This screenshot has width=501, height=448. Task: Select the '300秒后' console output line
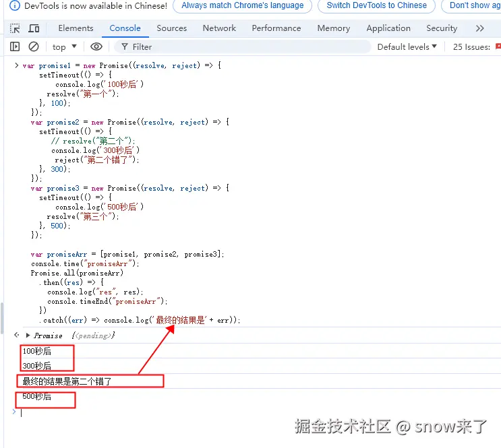pyautogui.click(x=36, y=366)
